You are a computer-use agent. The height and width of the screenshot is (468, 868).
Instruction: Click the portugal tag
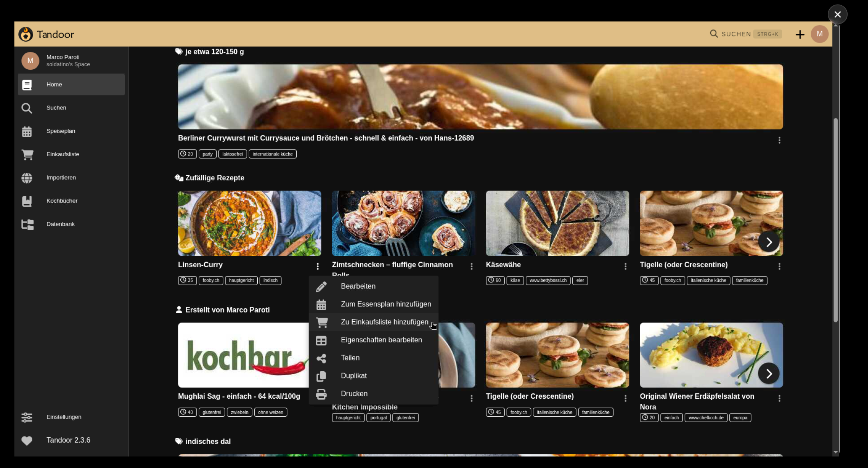click(378, 418)
